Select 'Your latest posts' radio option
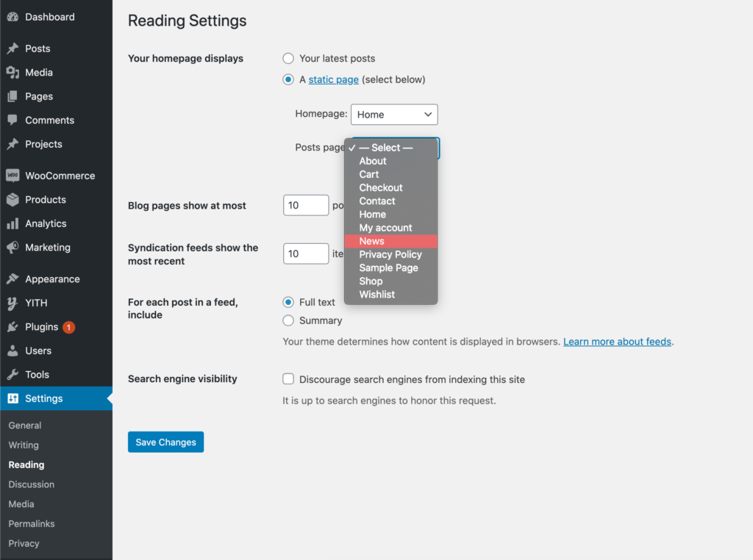753x560 pixels. pos(288,59)
